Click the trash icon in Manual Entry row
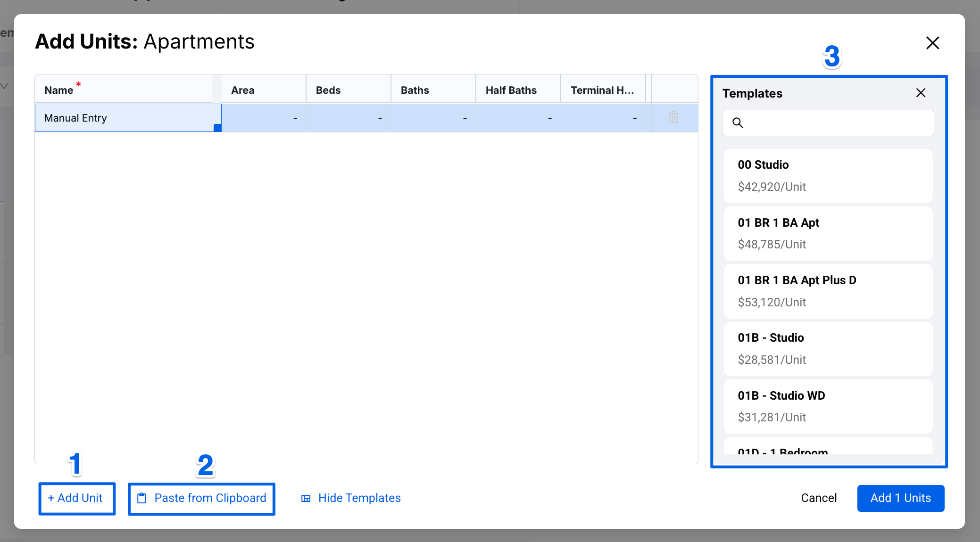 click(x=673, y=117)
